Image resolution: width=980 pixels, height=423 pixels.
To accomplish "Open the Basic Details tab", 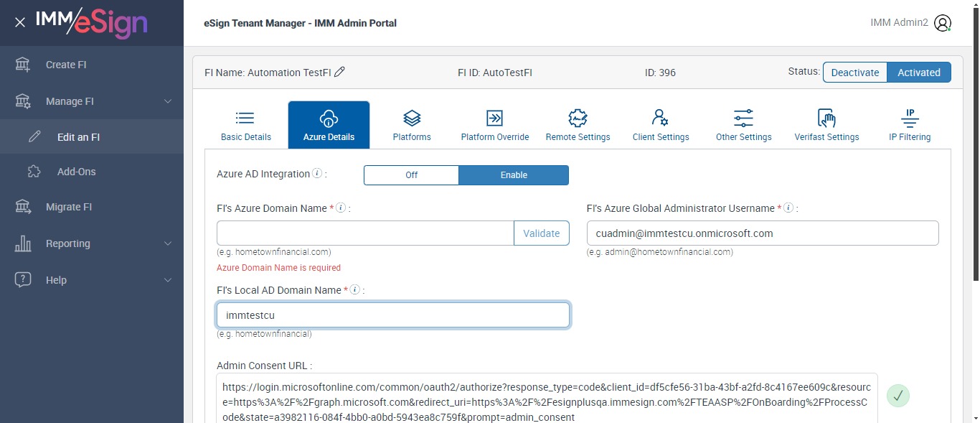I will point(246,125).
